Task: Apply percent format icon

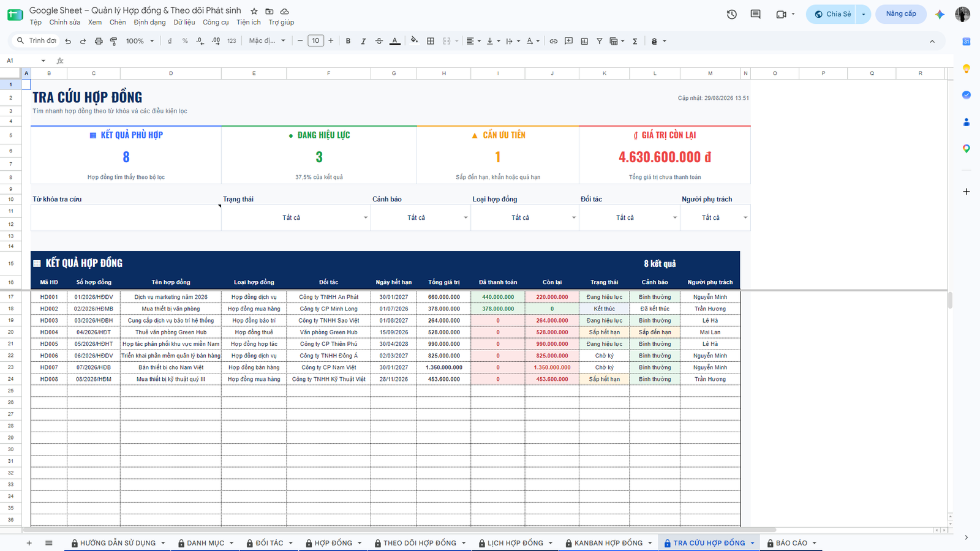Action: point(185,41)
